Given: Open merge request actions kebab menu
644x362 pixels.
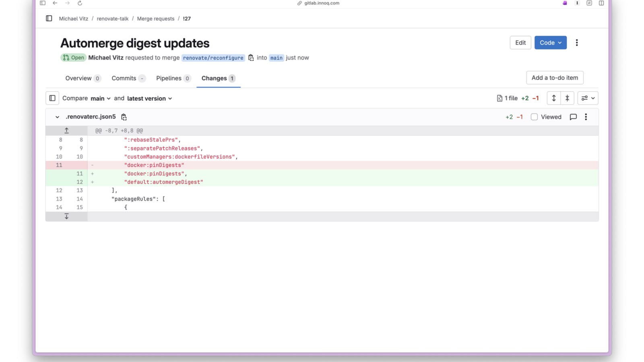Looking at the screenshot, I should point(577,43).
